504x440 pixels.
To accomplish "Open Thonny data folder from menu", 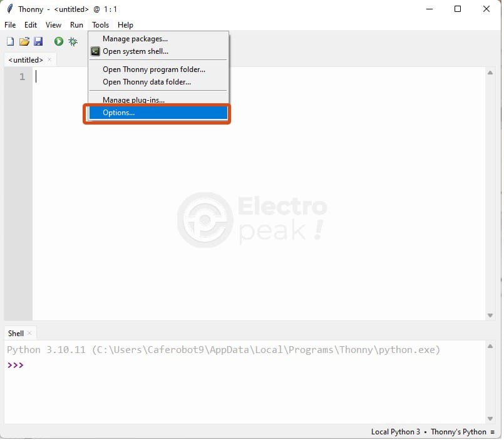I will [x=147, y=82].
